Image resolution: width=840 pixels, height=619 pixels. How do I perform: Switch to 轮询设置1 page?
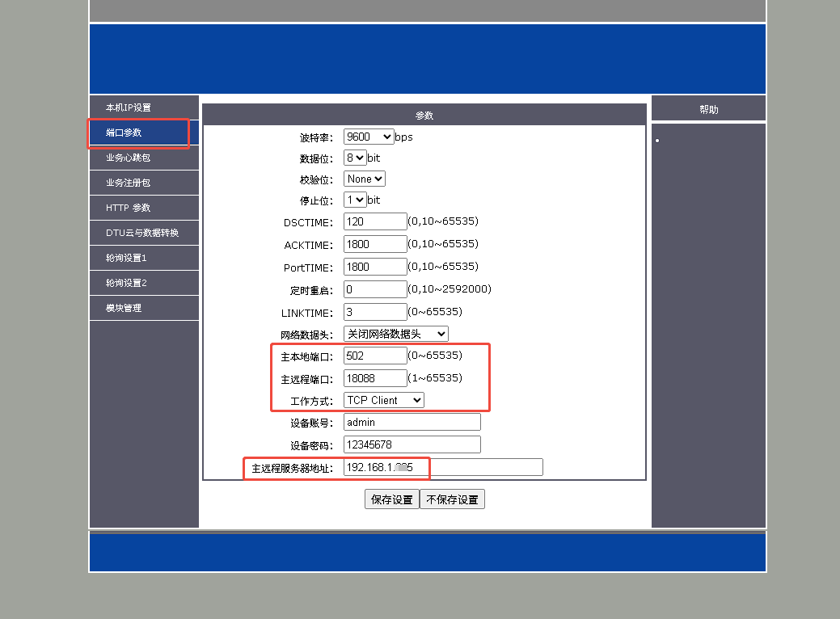pos(127,258)
